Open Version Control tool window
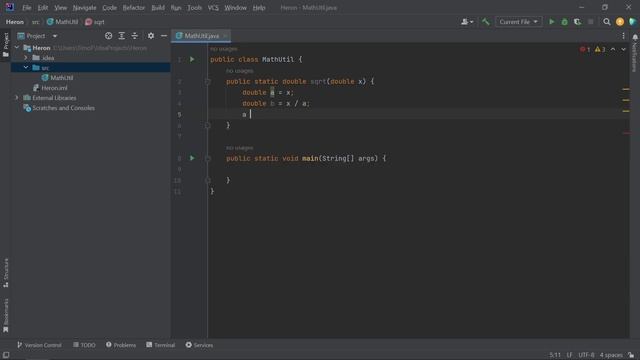 click(39, 345)
